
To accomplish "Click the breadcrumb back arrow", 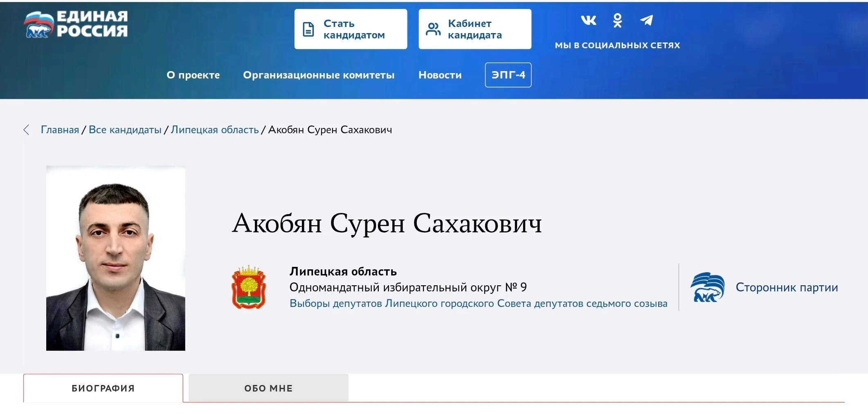I will pos(27,130).
